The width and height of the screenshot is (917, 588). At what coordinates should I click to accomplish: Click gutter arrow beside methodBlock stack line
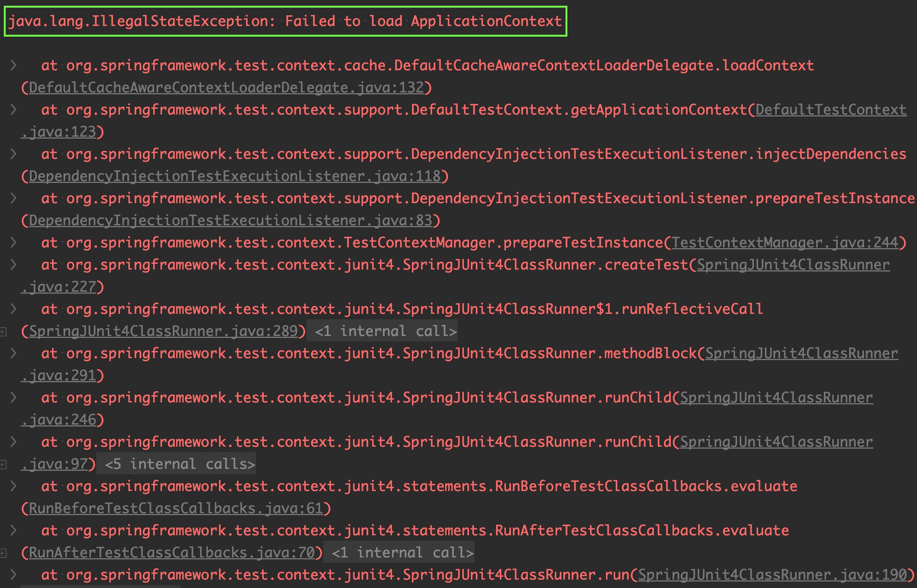(13, 353)
